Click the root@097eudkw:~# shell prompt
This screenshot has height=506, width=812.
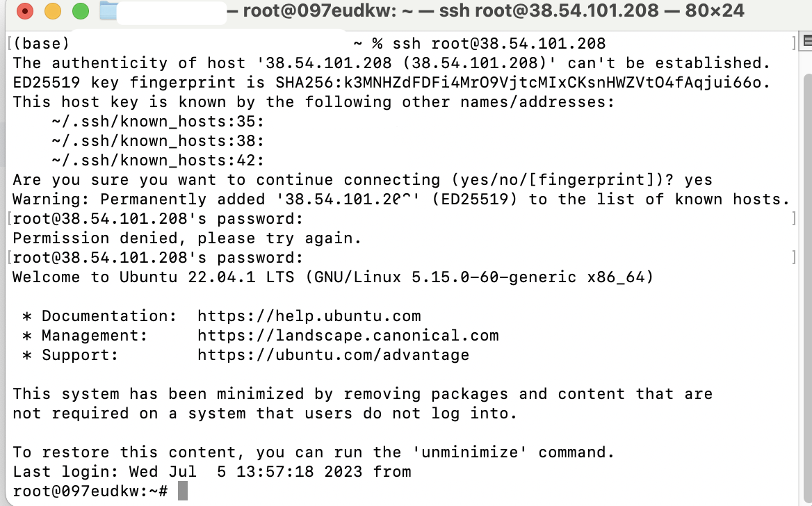pos(90,491)
